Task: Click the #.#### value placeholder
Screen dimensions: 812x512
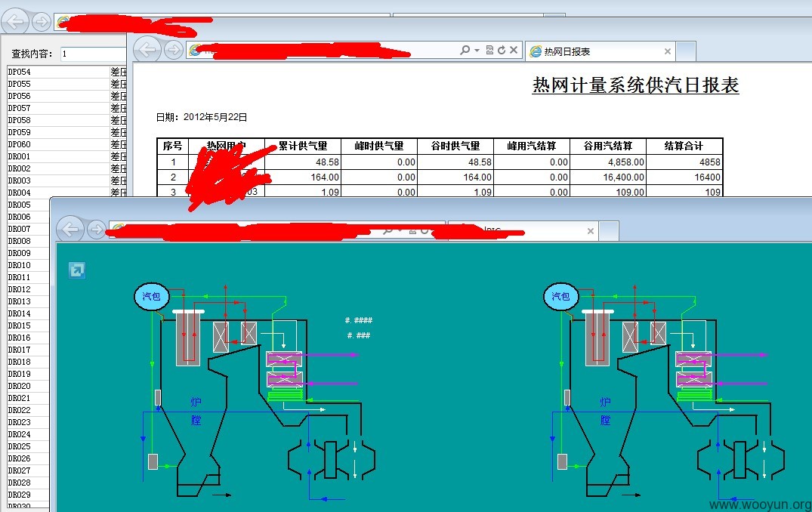Action: 358,320
